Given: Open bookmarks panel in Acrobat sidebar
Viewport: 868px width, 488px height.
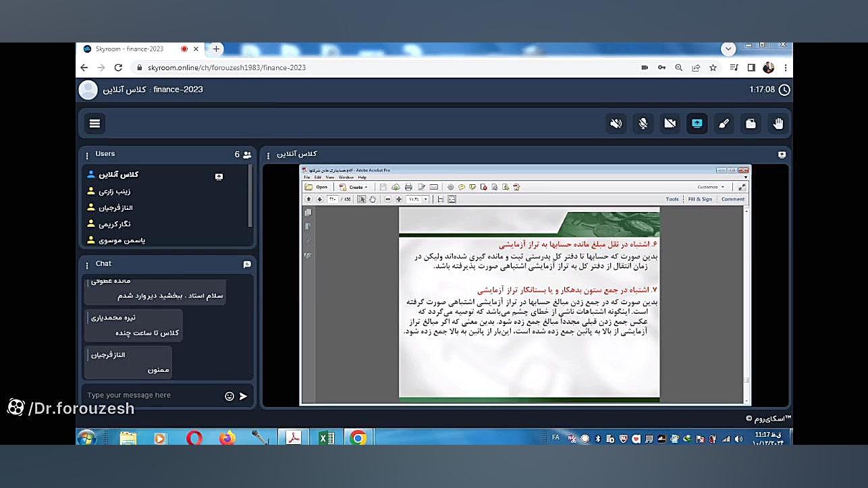Looking at the screenshot, I should 308,227.
